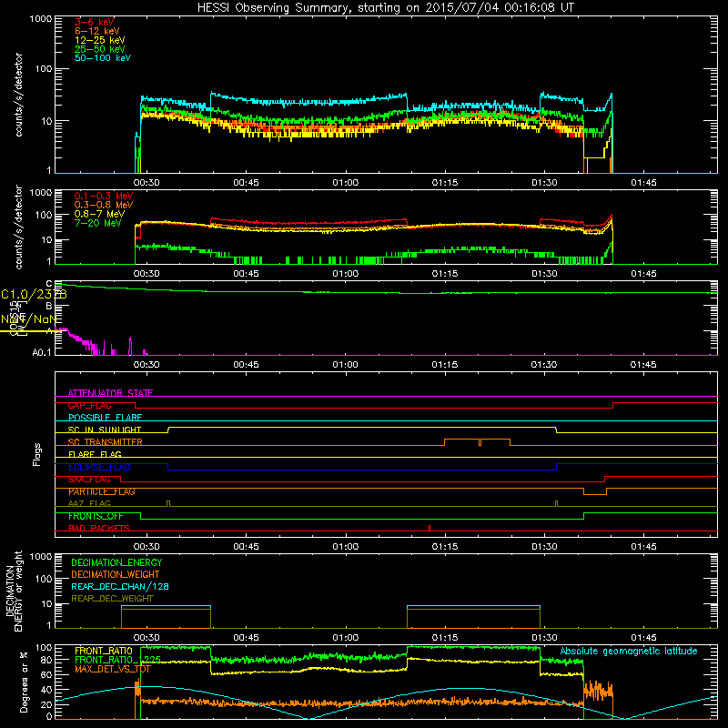
Task: Click the Absolute geomagnetic latitude label
Action: pos(629,652)
